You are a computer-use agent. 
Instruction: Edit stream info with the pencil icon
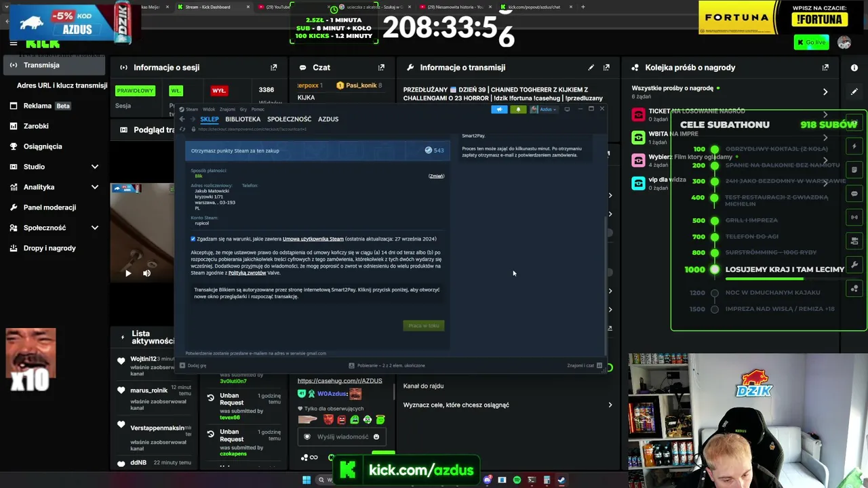coord(591,68)
